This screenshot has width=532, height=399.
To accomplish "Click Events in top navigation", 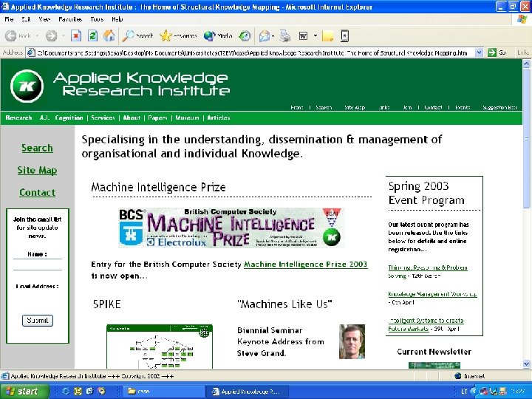I will point(463,108).
